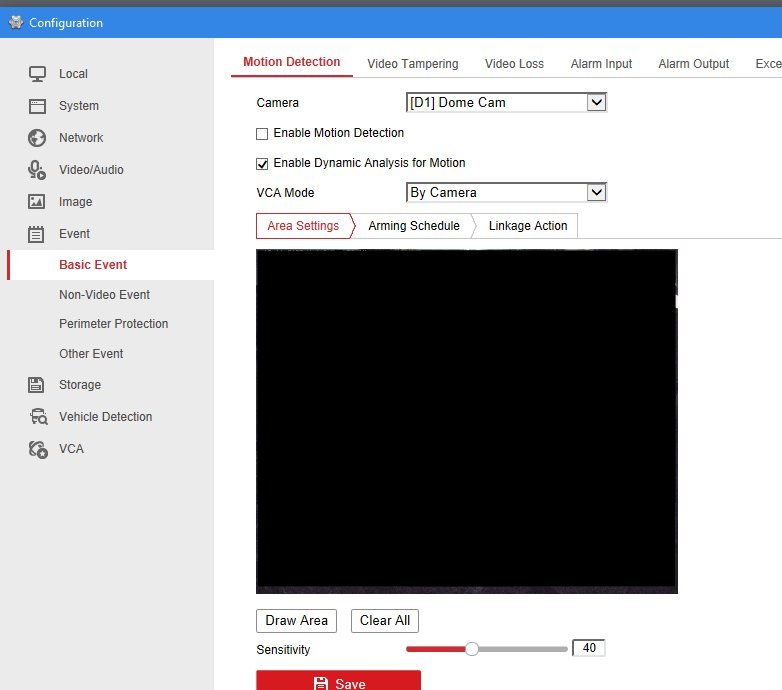Screen dimensions: 782x690
Task: Click the Sensitivity slider handle
Action: [472, 649]
